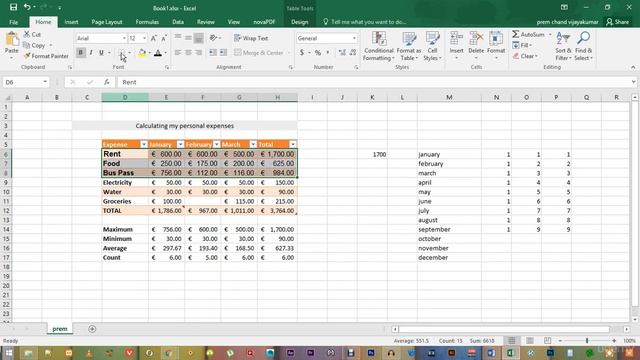Click the Save icon in quick access toolbar
The height and width of the screenshot is (360, 640).
pyautogui.click(x=13, y=7)
